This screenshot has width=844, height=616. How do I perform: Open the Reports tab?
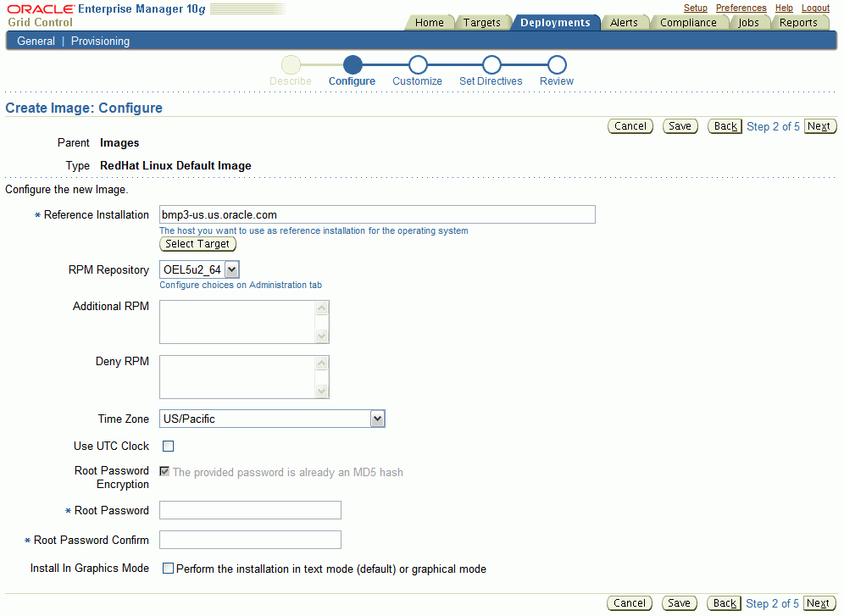(x=798, y=23)
